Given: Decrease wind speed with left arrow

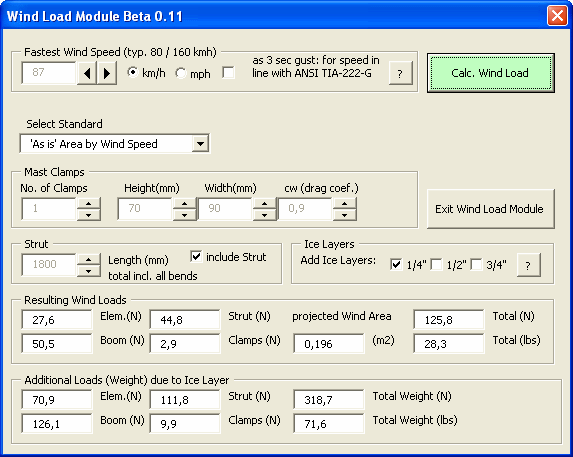Looking at the screenshot, I should [87, 73].
